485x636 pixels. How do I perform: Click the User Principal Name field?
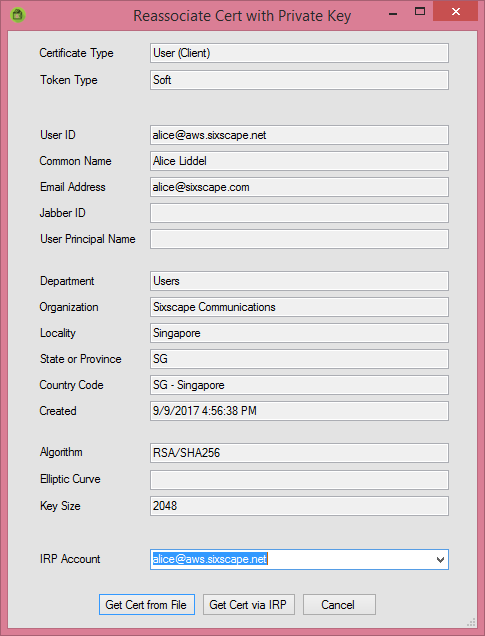pos(299,239)
